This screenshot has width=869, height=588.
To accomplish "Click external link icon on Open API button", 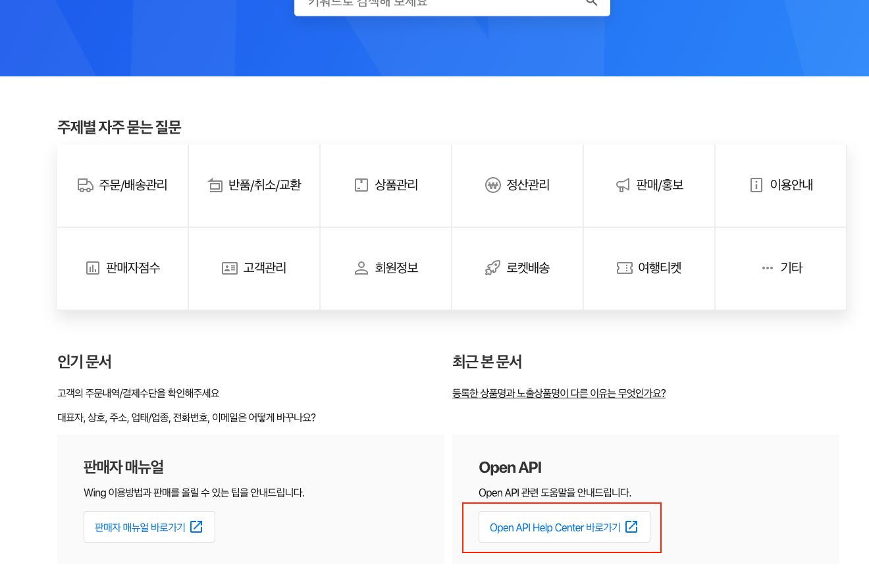I will tap(631, 527).
